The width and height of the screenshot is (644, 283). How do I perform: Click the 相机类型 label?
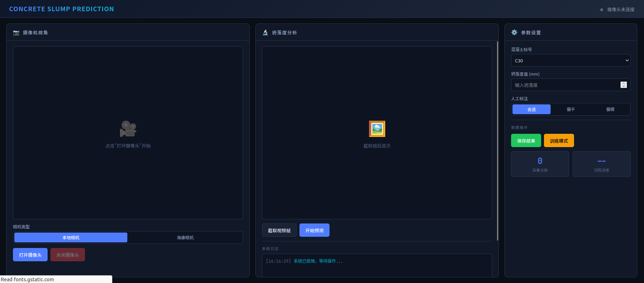[x=21, y=227]
